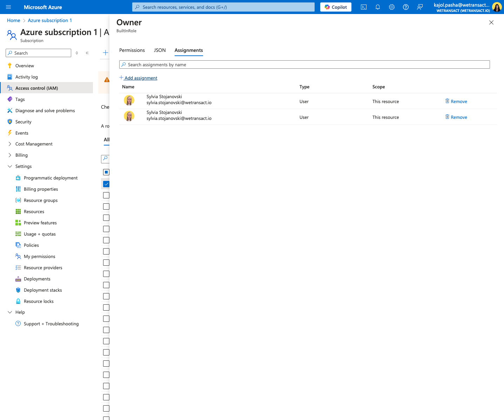Click the Tags icon in sidebar

coord(10,99)
